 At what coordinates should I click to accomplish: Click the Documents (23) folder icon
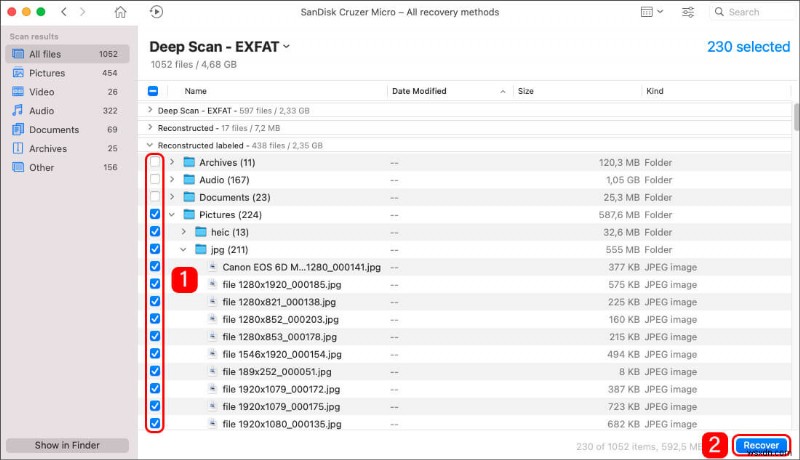pos(189,197)
